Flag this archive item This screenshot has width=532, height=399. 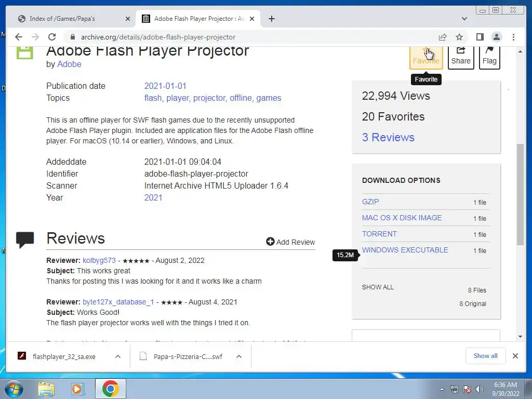489,57
